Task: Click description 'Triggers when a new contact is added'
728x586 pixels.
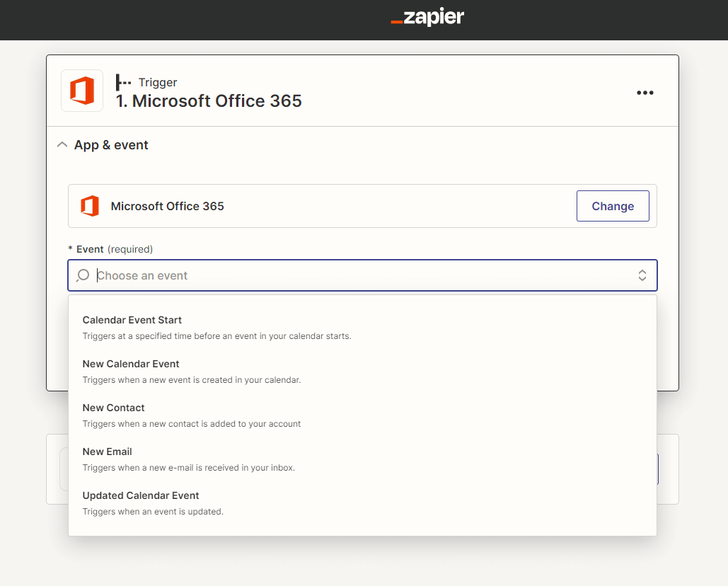Action: click(x=191, y=424)
